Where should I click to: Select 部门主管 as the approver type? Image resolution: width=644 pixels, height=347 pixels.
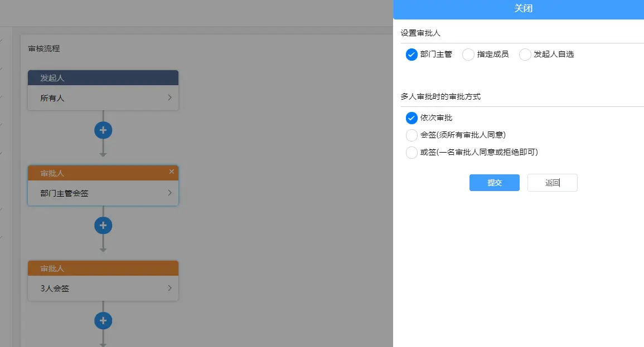(411, 55)
